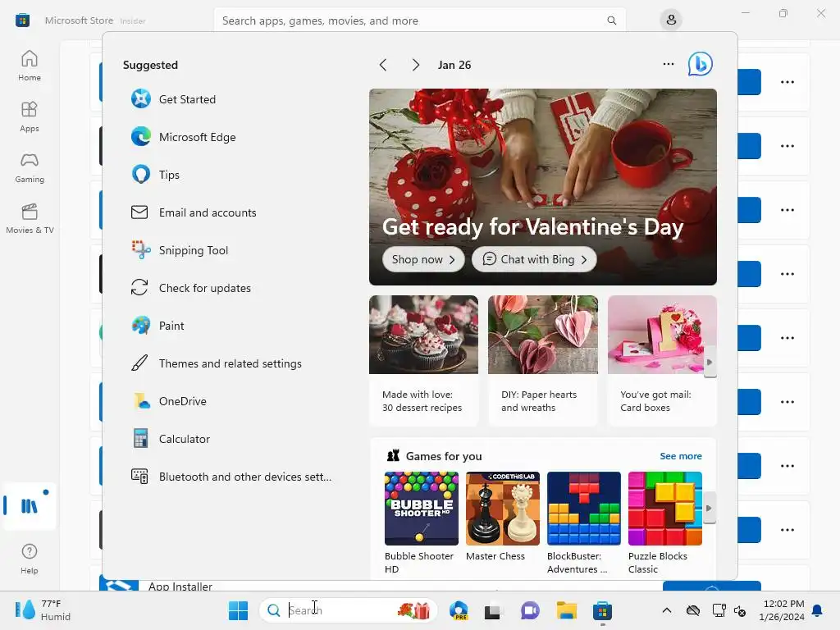Open the Task View taskbar icon
This screenshot has height=630, width=840.
(493, 610)
